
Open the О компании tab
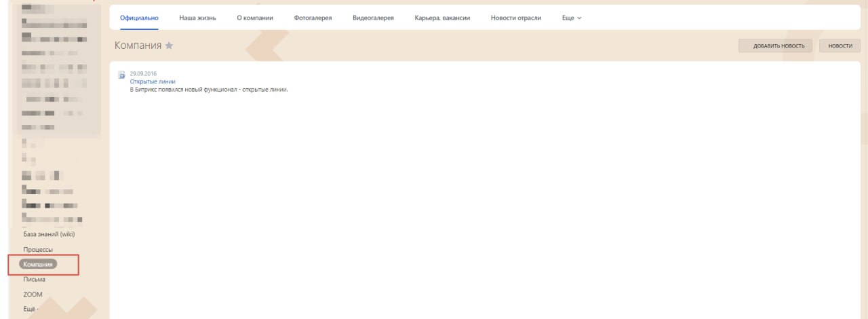pyautogui.click(x=255, y=18)
